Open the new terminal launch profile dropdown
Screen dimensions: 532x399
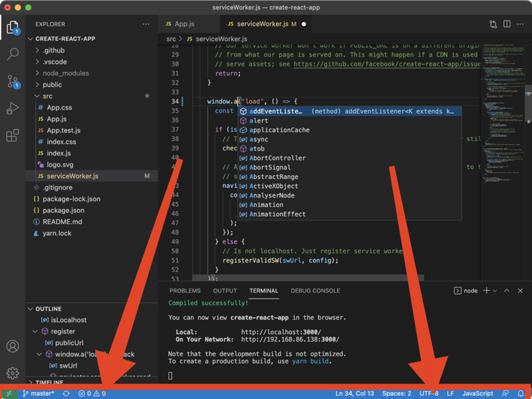[x=495, y=291]
